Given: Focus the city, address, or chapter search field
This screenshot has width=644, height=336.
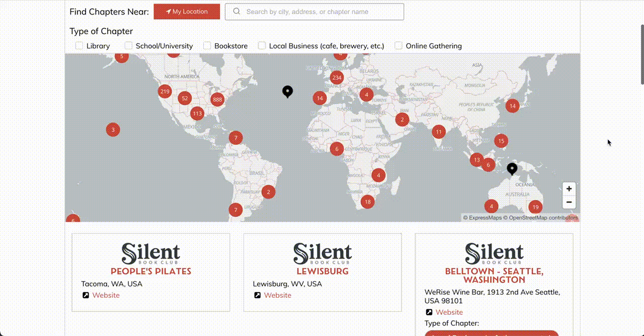Looking at the screenshot, I should (x=314, y=12).
